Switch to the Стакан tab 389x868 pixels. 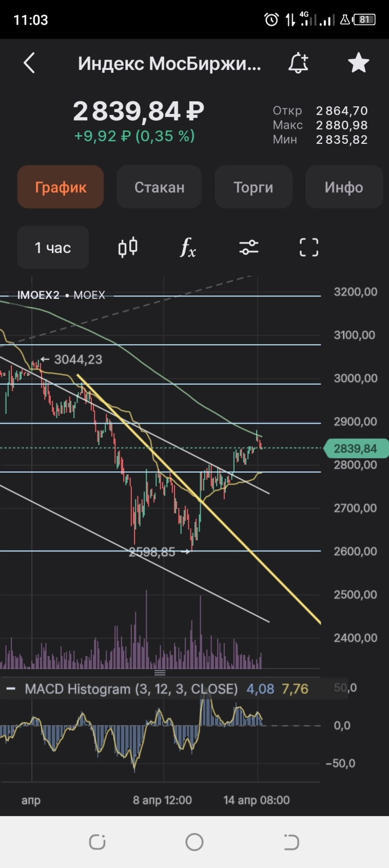159,187
